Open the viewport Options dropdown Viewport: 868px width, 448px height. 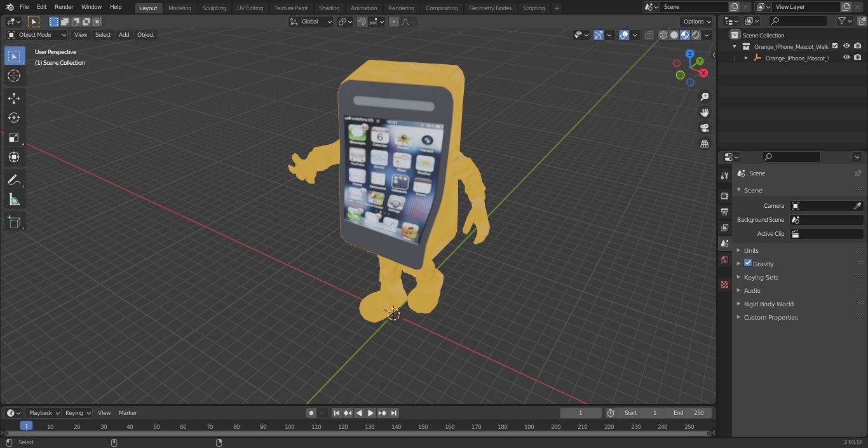(x=697, y=22)
